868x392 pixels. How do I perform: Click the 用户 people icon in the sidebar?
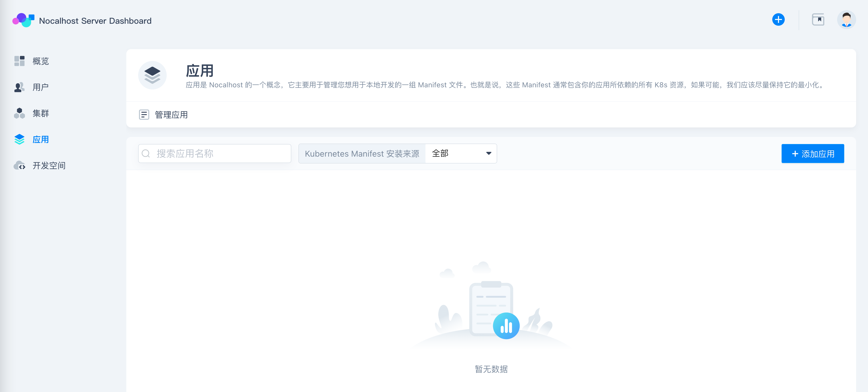click(19, 87)
